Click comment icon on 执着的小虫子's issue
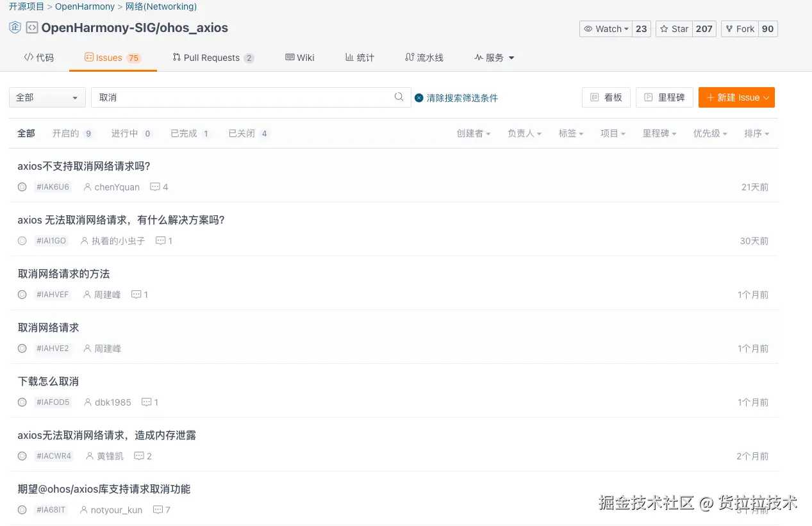Image resolution: width=812 pixels, height=526 pixels. point(160,241)
